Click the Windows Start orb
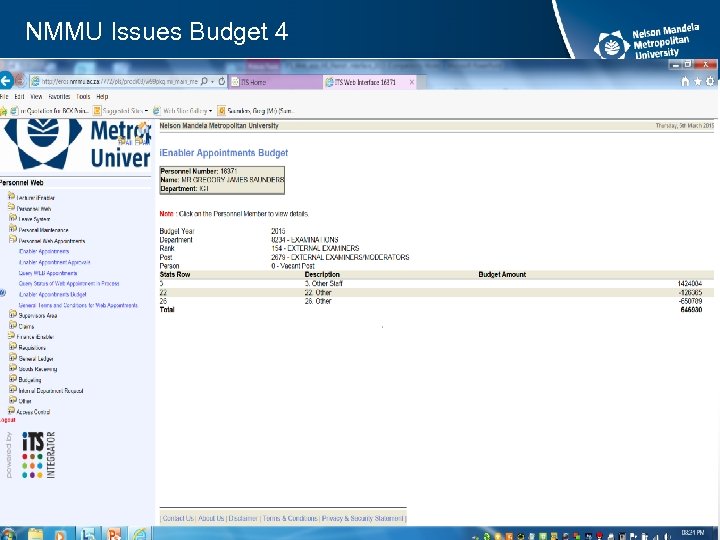Viewport: 720px width, 540px height. point(8,534)
